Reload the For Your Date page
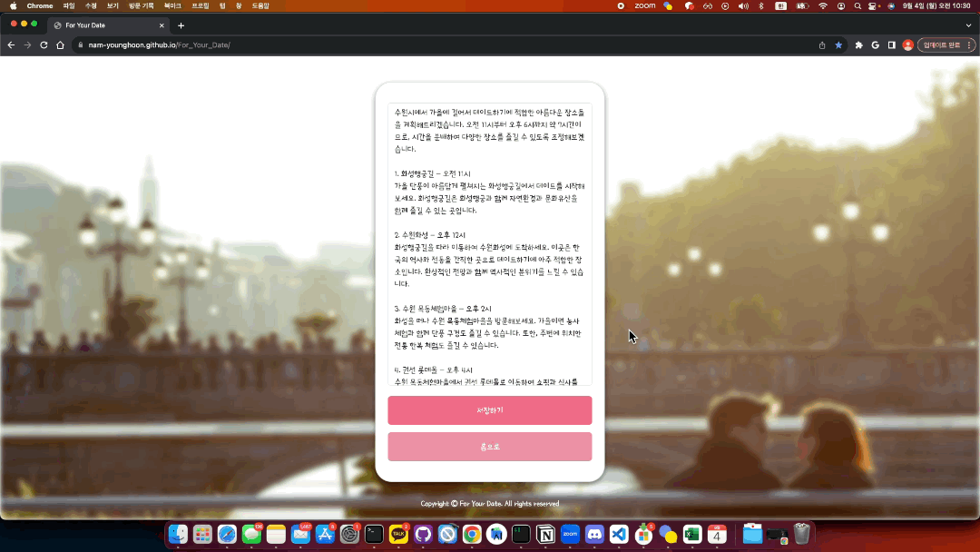 [x=44, y=45]
